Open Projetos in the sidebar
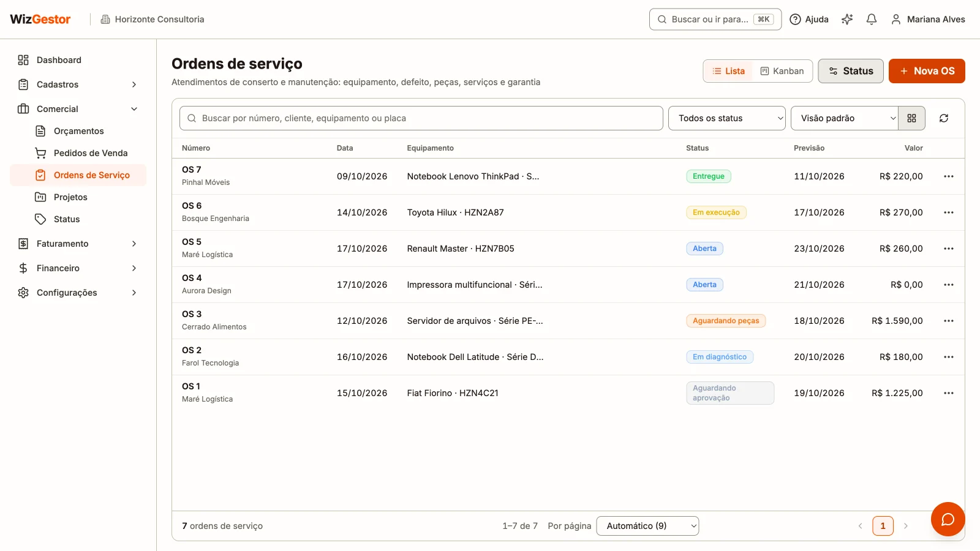This screenshot has width=980, height=551. click(x=78, y=197)
